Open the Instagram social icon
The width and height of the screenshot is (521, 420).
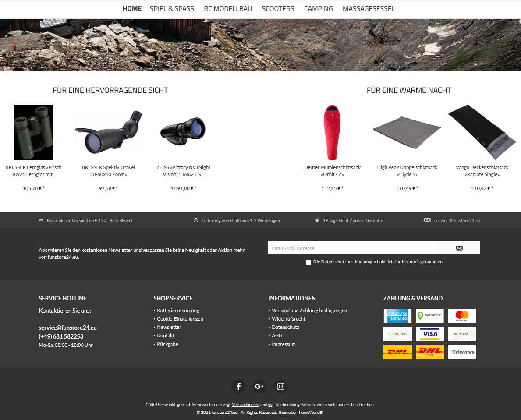(x=280, y=386)
